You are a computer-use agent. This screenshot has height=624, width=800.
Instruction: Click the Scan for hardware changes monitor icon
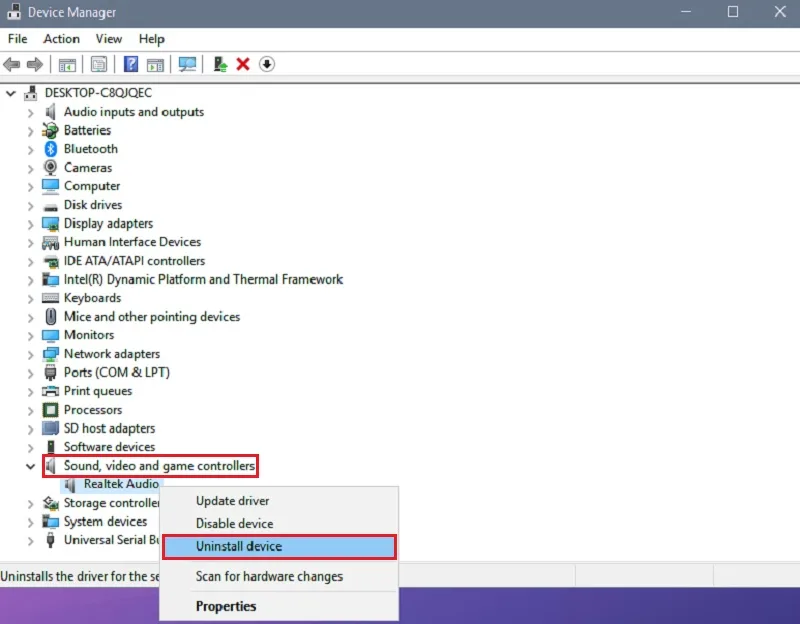pos(187,65)
